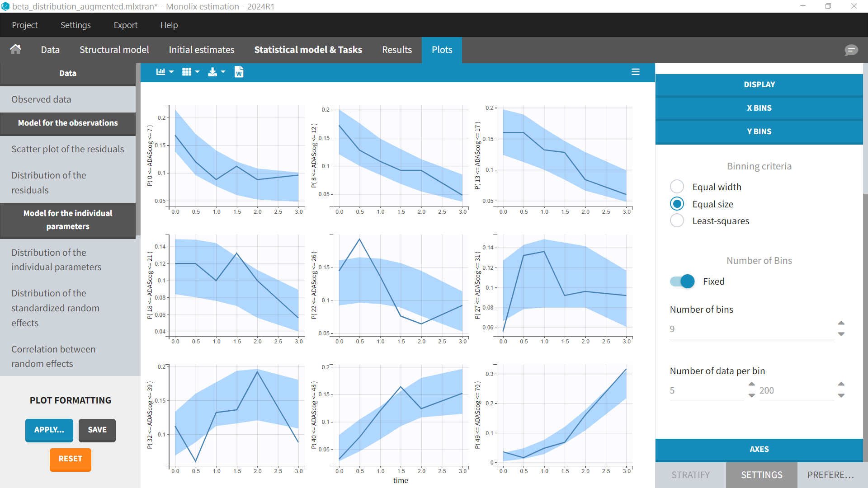Select Least-squares binning criteria
868x488 pixels.
[677, 221]
